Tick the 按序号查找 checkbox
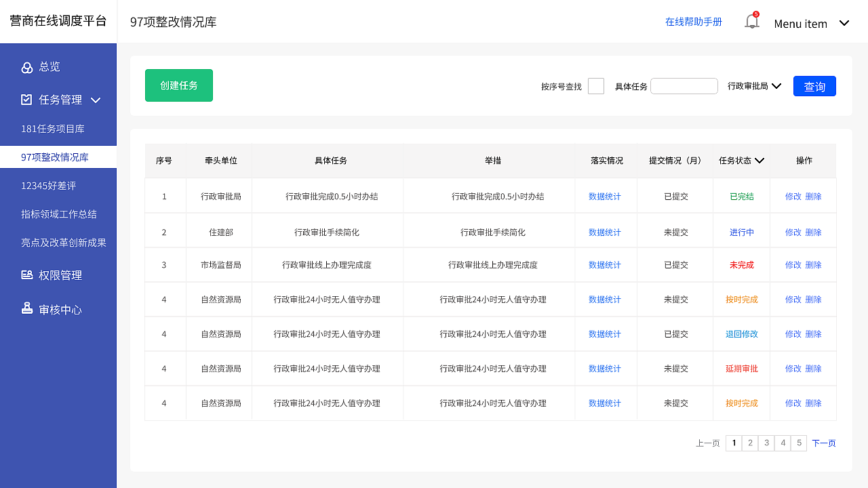The height and width of the screenshot is (488, 868). point(596,86)
